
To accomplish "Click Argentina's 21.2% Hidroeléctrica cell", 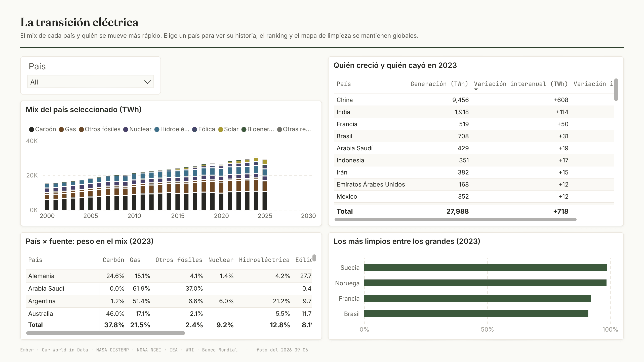I will pos(281,301).
